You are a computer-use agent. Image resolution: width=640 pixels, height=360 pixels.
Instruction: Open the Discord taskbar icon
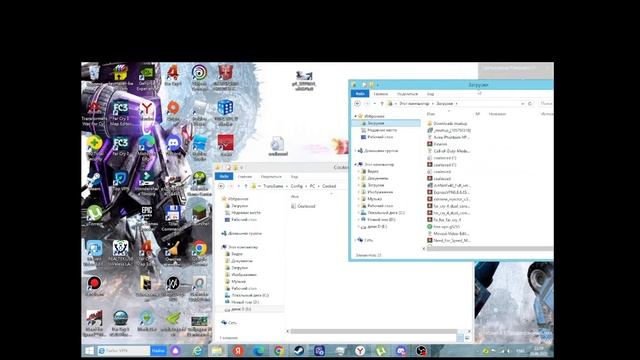tap(401, 351)
